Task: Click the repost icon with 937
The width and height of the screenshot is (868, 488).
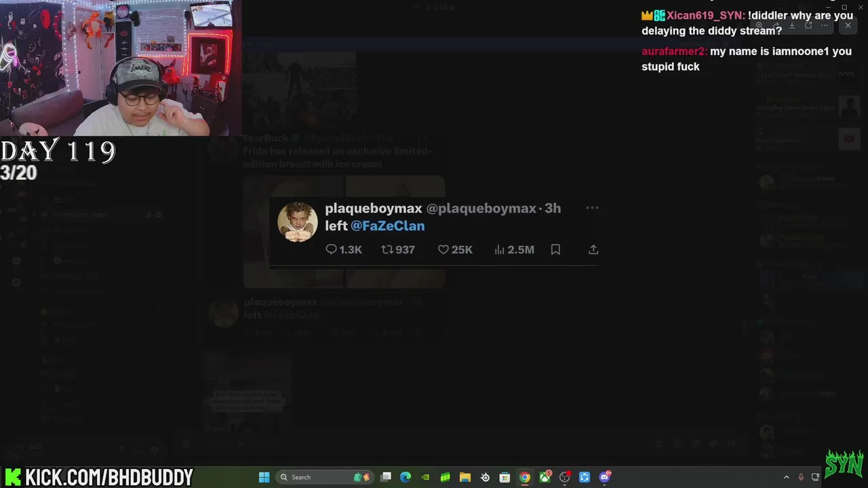Action: tap(387, 249)
